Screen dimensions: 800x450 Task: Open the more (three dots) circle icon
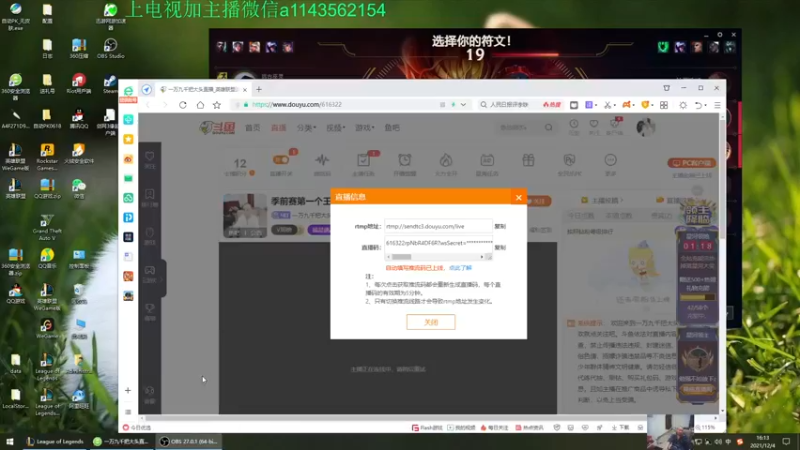coord(610,160)
